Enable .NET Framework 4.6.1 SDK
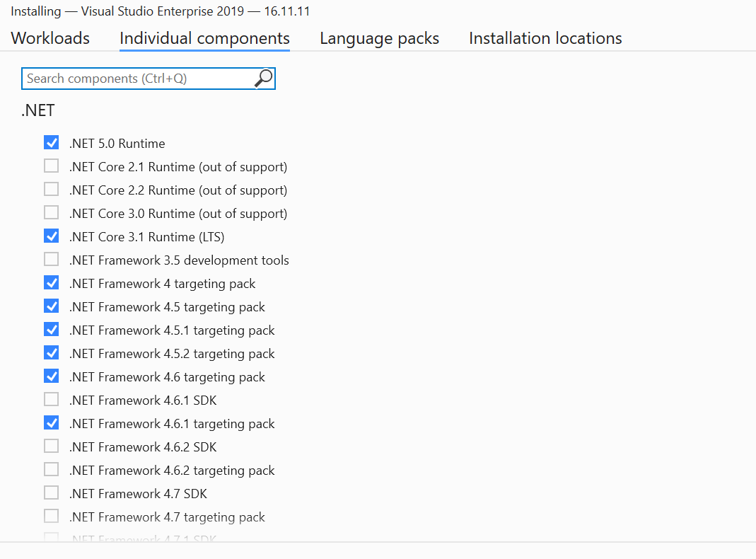 (51, 399)
